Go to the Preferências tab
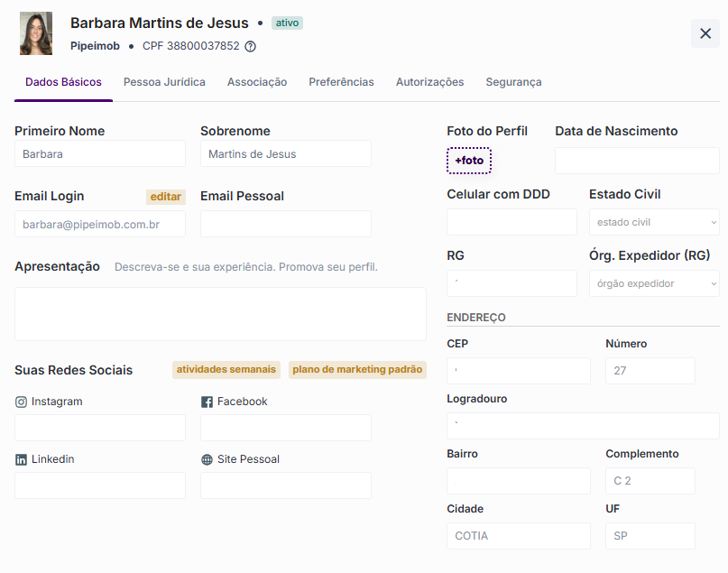Image resolution: width=728 pixels, height=573 pixels. coord(341,82)
